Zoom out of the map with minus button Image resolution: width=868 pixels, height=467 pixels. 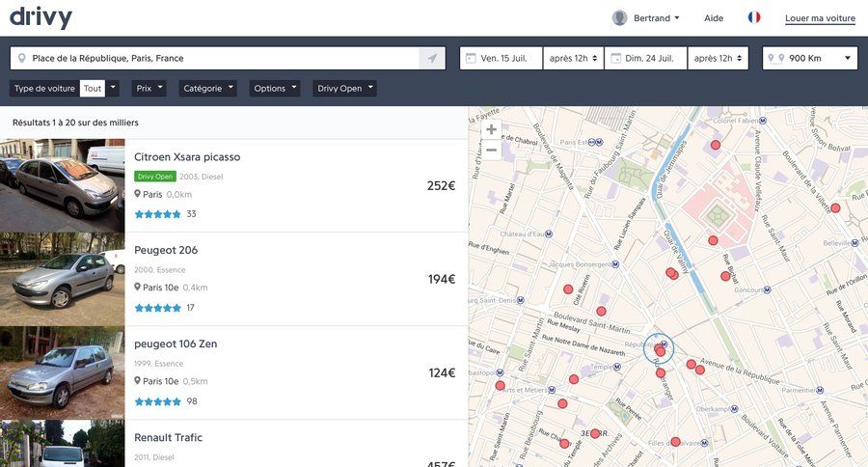point(491,151)
